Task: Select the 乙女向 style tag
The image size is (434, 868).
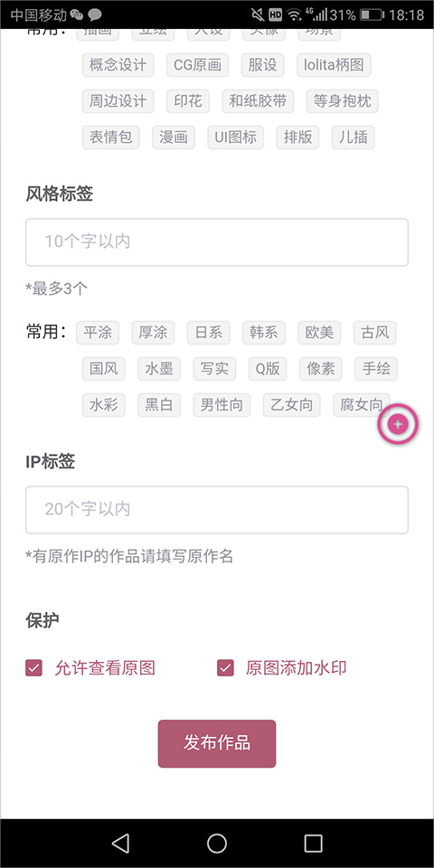Action: [x=291, y=405]
